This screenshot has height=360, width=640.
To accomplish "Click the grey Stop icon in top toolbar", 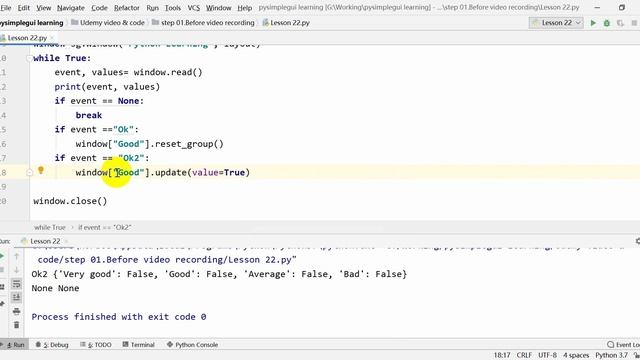I will click(x=634, y=23).
